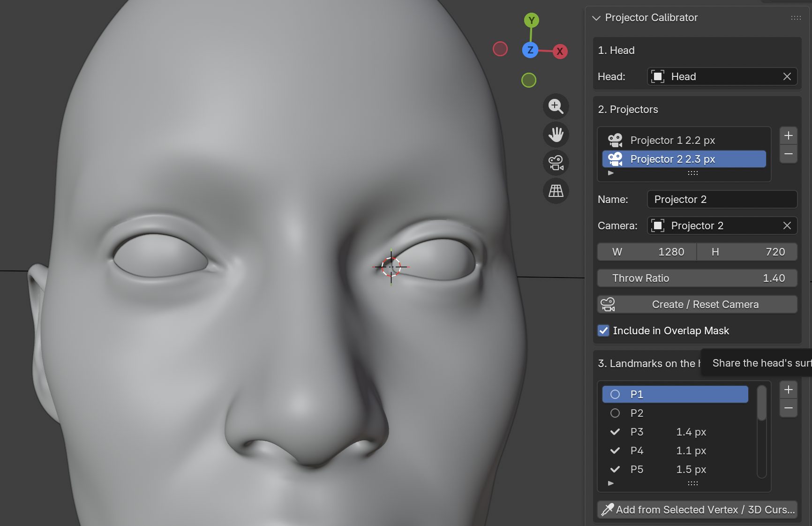Remove selected landmark with minus button
Screen dimensions: 812x526
tap(789, 408)
